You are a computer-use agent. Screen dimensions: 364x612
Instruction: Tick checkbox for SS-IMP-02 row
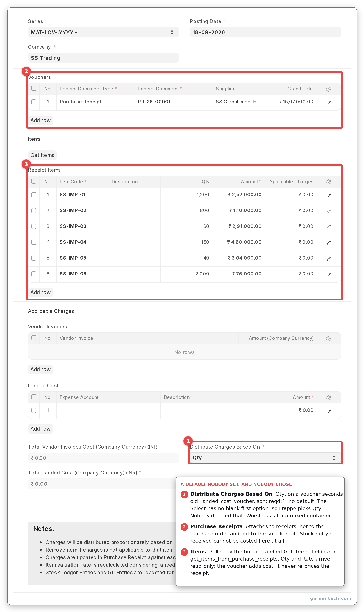coord(34,210)
